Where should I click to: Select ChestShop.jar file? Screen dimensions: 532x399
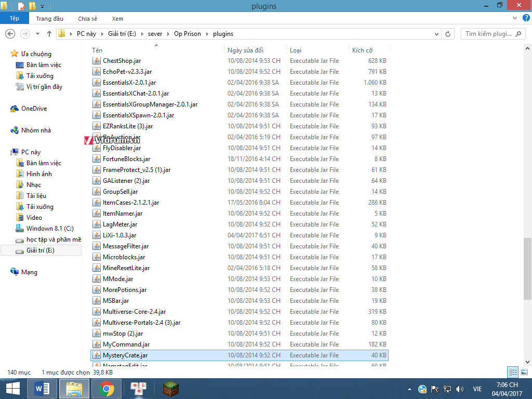click(x=239, y=60)
